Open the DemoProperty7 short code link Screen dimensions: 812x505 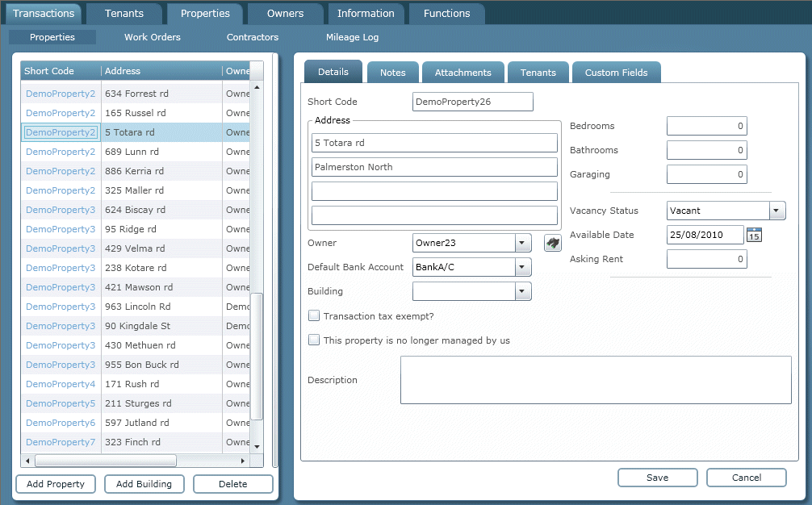[x=61, y=442]
